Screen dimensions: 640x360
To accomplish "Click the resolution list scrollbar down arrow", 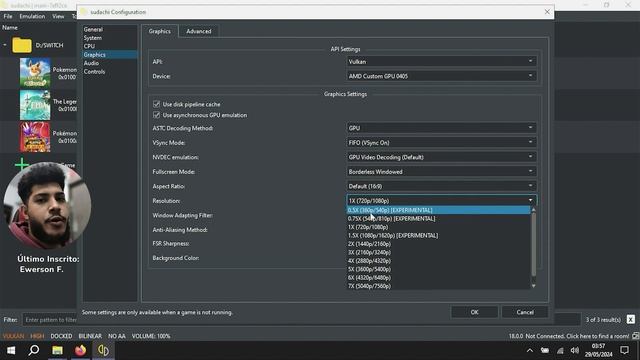I will [x=533, y=286].
